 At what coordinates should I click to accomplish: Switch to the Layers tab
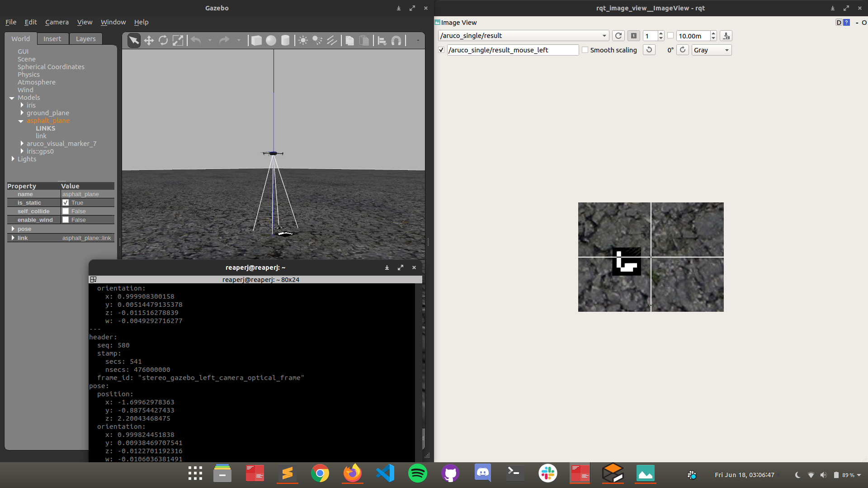click(85, 39)
